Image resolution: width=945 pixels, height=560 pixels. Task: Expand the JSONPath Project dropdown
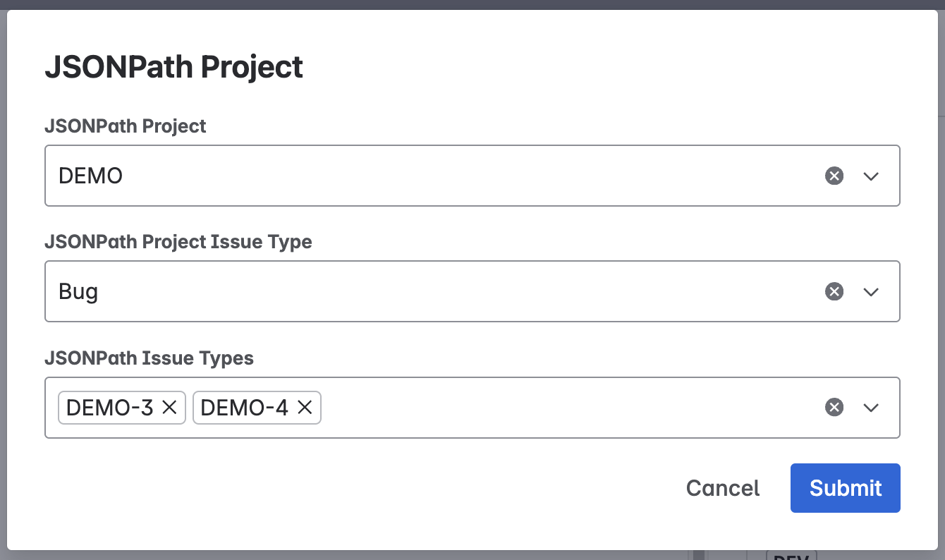click(871, 176)
